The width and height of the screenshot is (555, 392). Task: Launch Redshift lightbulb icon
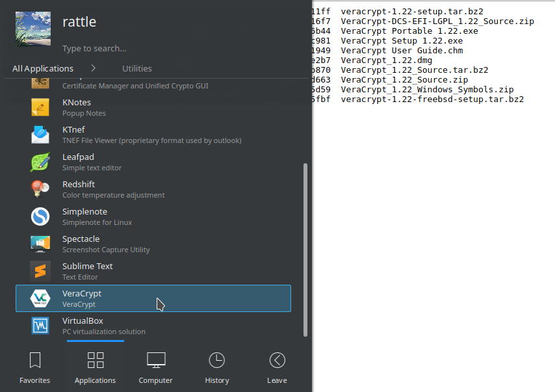click(40, 189)
